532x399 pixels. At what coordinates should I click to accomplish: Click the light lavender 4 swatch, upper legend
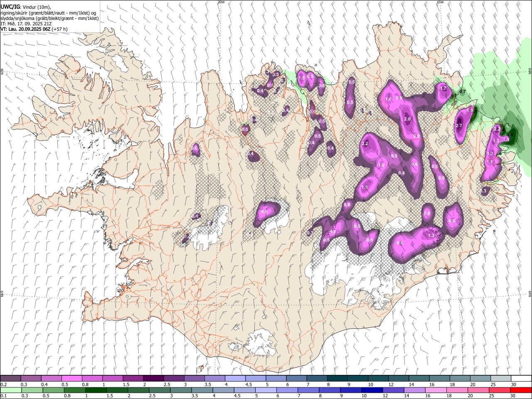(235, 378)
